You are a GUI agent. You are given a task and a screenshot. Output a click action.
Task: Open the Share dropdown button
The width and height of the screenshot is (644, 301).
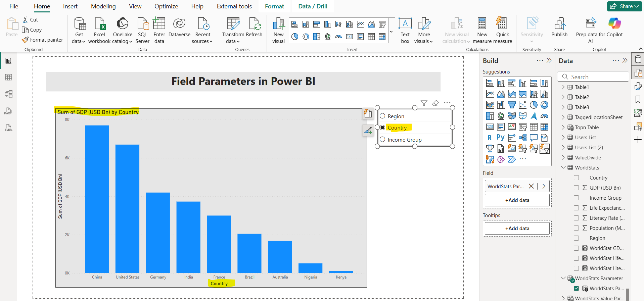tap(625, 6)
